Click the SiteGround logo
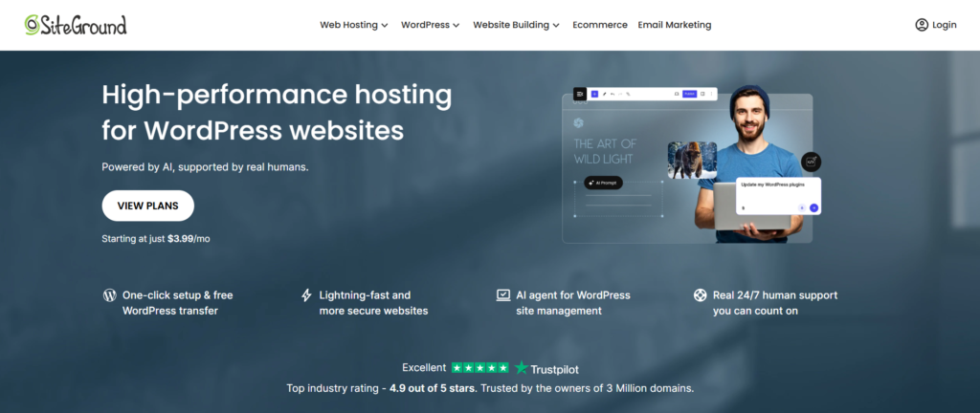This screenshot has height=413, width=980. point(76,25)
